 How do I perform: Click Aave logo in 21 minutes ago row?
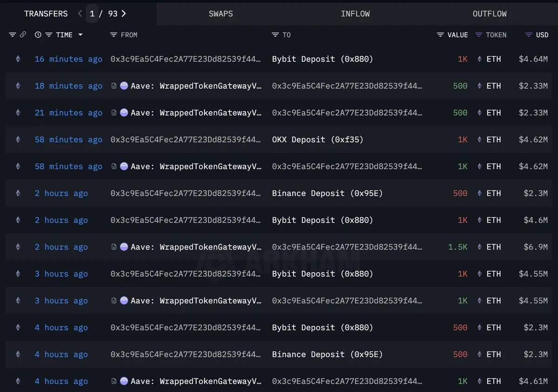point(124,113)
